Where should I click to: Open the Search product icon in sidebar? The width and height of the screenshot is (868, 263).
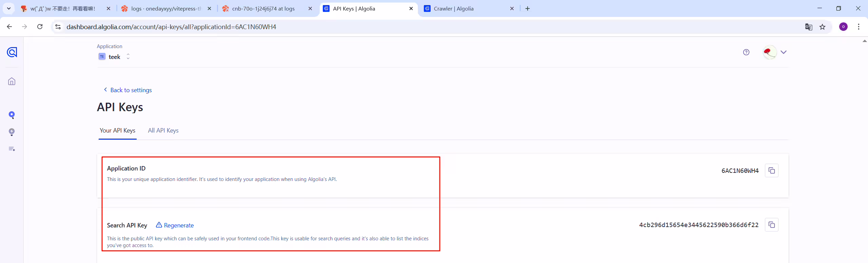click(x=12, y=115)
